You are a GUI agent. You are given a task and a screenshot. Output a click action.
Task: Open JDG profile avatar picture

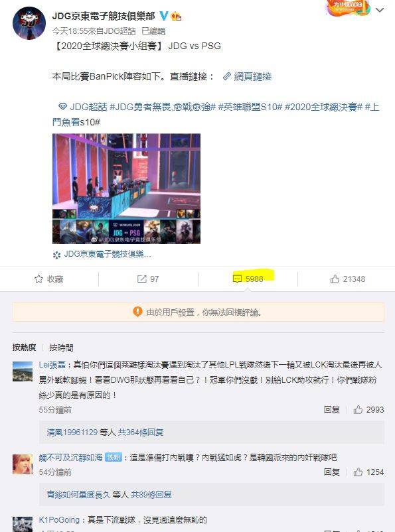click(x=29, y=23)
